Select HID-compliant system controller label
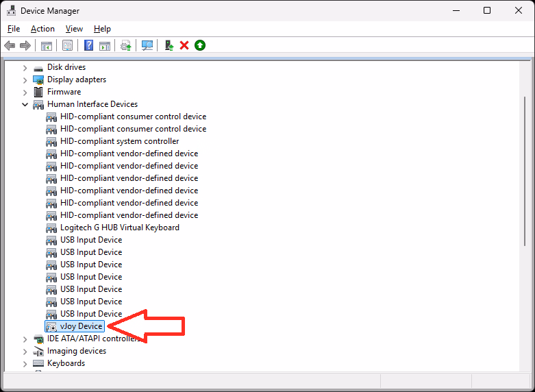Viewport: 535px width, 392px height. (119, 141)
